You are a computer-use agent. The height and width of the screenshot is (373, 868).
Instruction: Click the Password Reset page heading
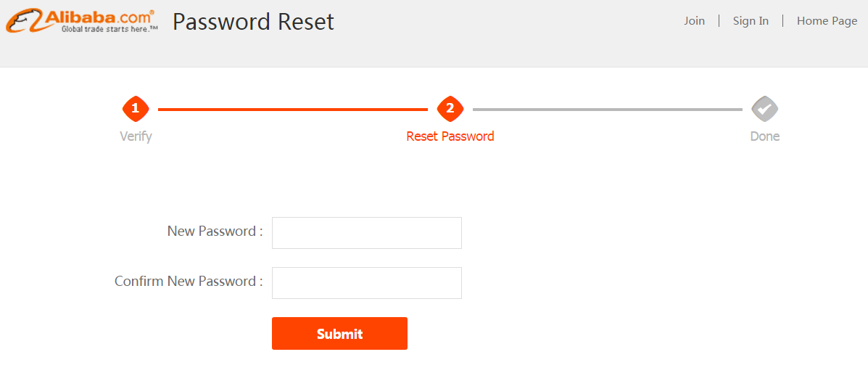click(254, 22)
